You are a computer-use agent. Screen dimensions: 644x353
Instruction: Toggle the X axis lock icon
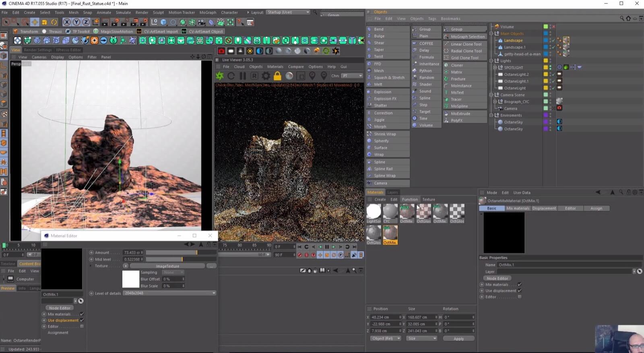pos(67,22)
